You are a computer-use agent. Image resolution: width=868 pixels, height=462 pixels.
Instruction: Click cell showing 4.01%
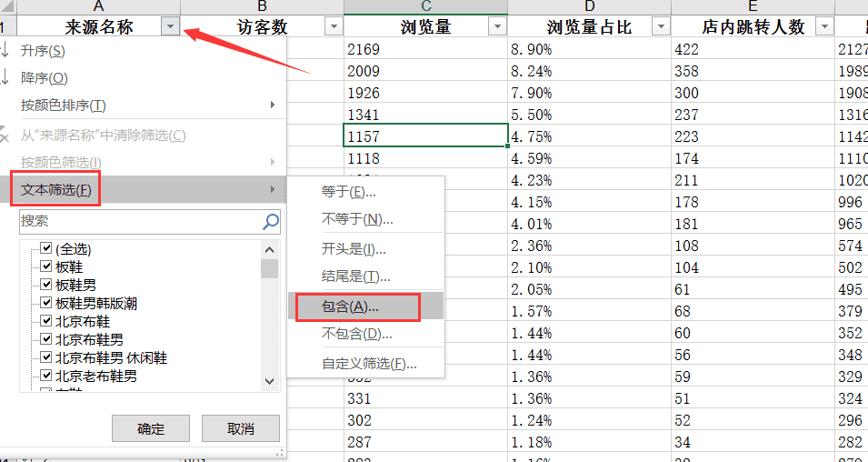click(590, 224)
